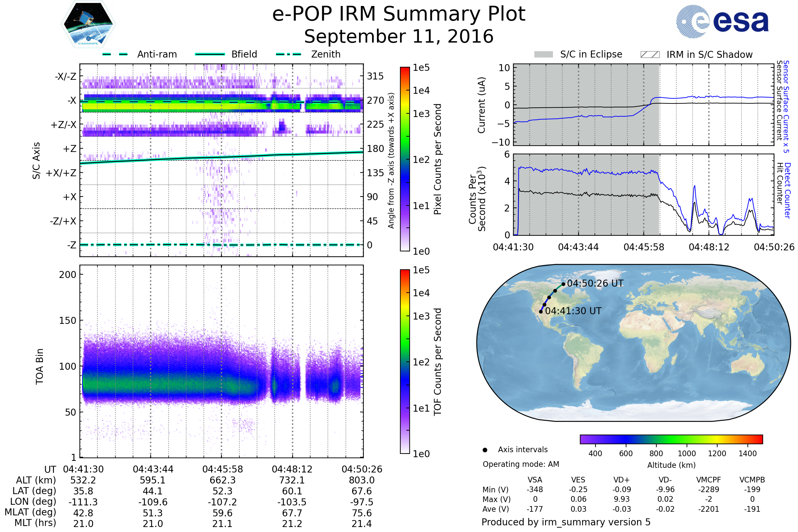
Task: Click the TOF Counts per Second colorbar
Action: point(405,361)
